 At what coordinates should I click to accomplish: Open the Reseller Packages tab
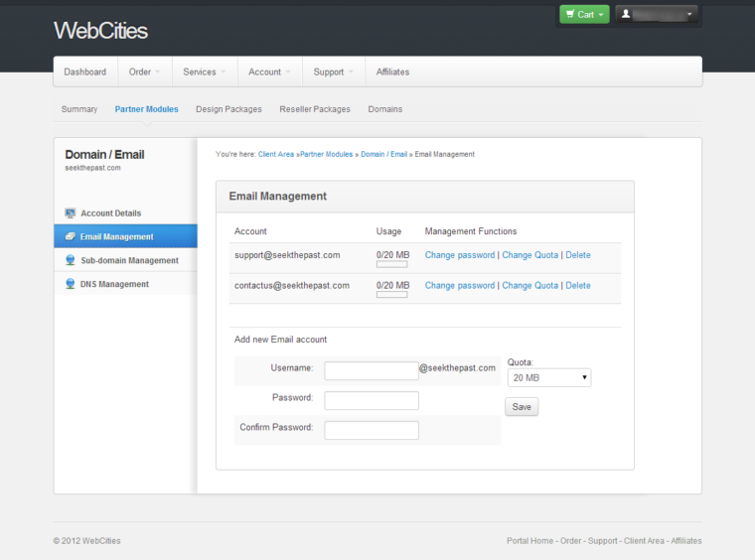[x=315, y=109]
